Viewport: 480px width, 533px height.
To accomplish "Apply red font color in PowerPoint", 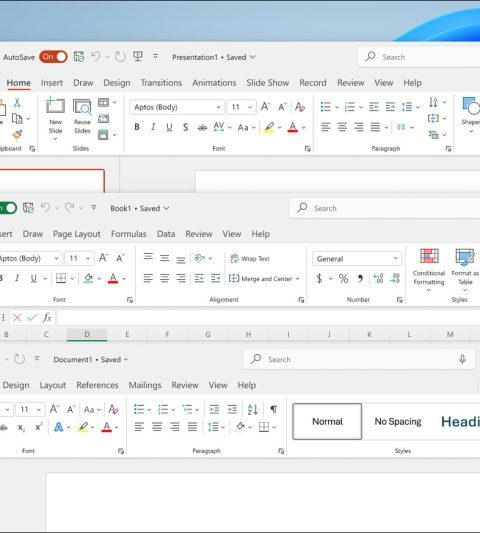I will 293,127.
